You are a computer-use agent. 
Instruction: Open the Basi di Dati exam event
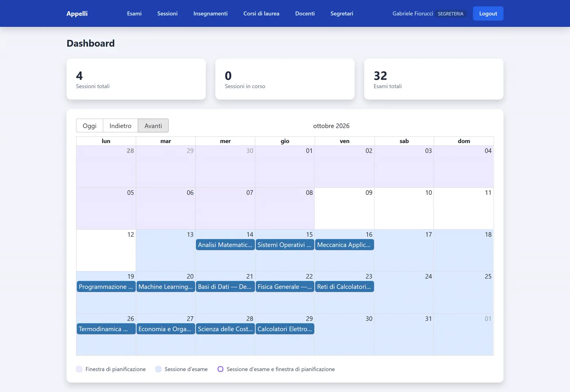(225, 287)
